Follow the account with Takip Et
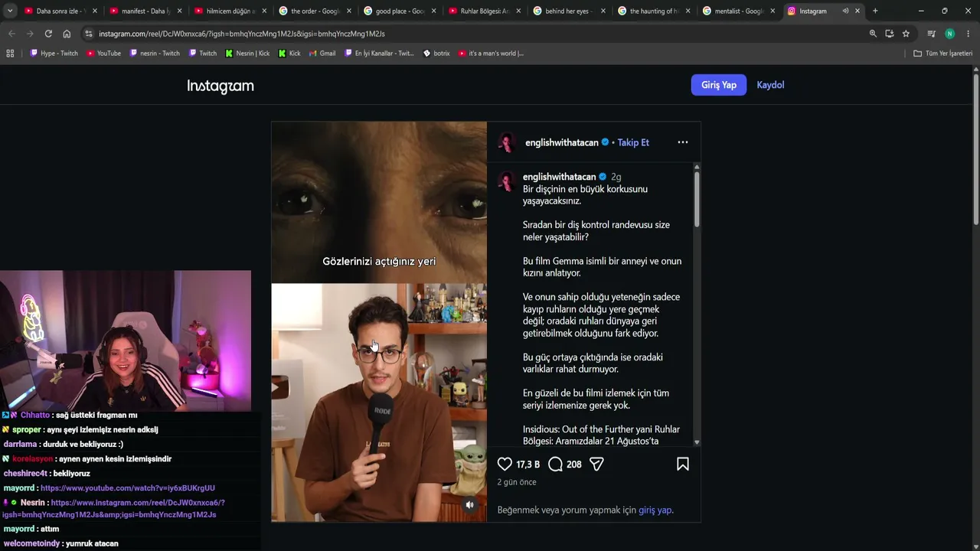This screenshot has width=980, height=551. pyautogui.click(x=633, y=142)
